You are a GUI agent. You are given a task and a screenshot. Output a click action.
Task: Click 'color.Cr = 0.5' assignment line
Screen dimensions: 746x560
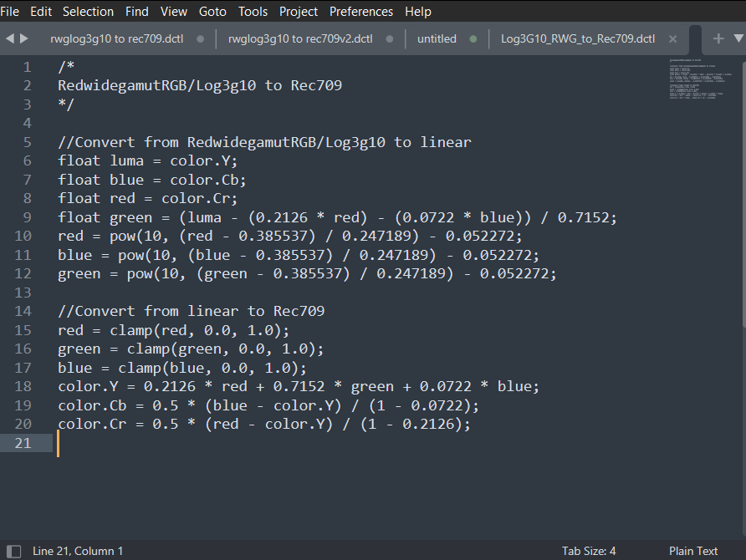click(x=264, y=424)
